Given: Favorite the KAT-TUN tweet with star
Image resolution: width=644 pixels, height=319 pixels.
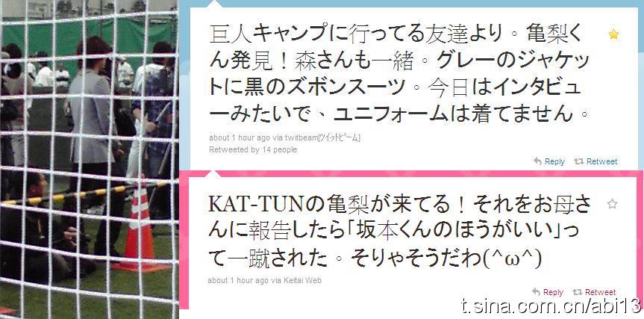Looking at the screenshot, I should [x=613, y=203].
